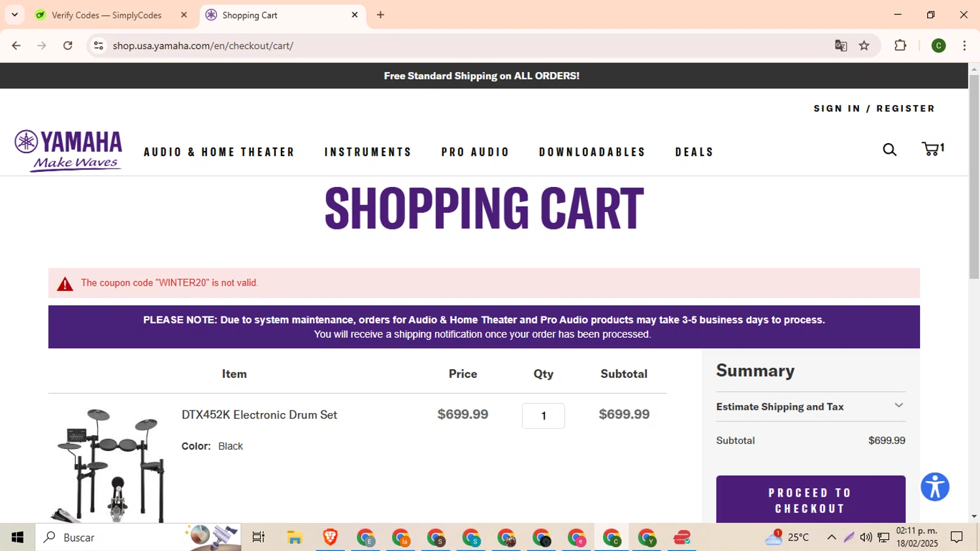Open the notifications center icon
980x551 pixels.
point(957,537)
